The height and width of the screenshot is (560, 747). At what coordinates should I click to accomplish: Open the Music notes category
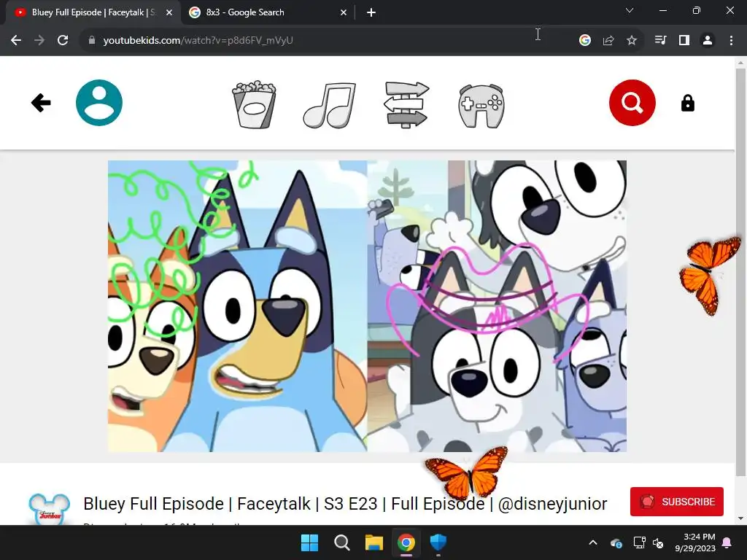pos(330,105)
